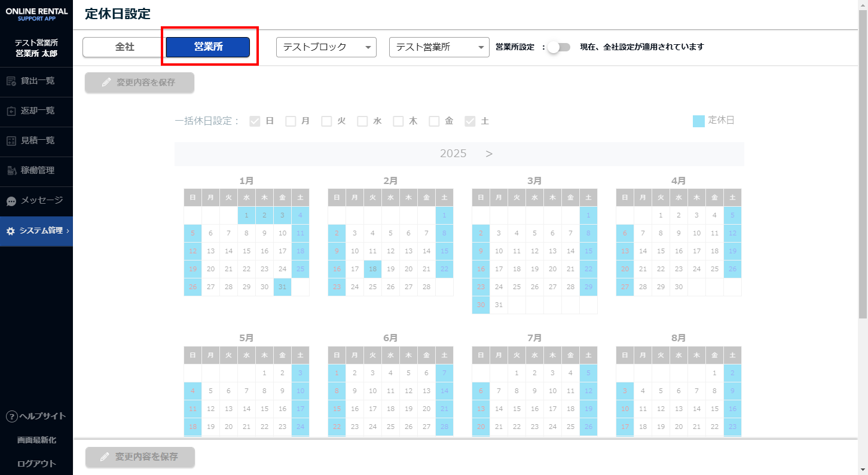Click the システム管理 gear icon
Image resolution: width=868 pixels, height=475 pixels.
point(10,231)
